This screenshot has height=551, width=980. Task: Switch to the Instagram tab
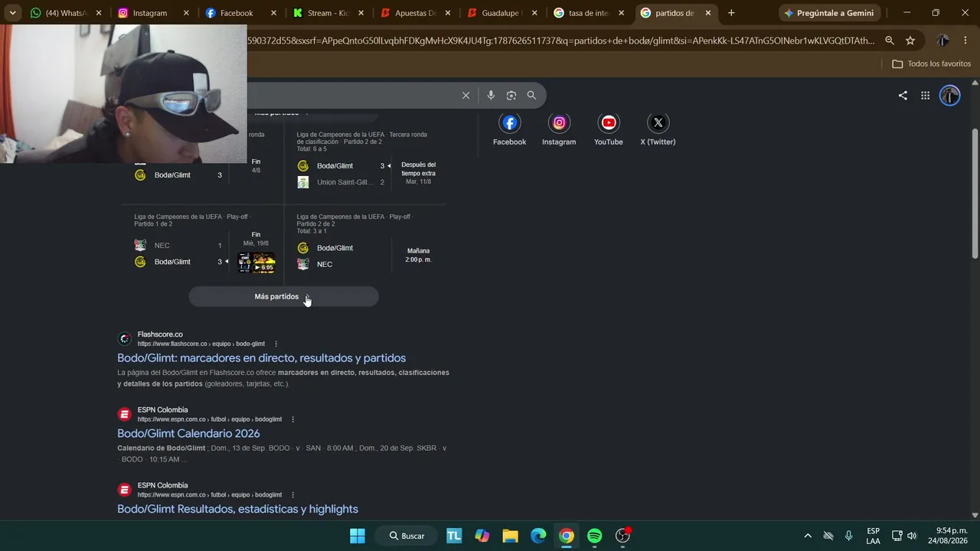(x=153, y=13)
